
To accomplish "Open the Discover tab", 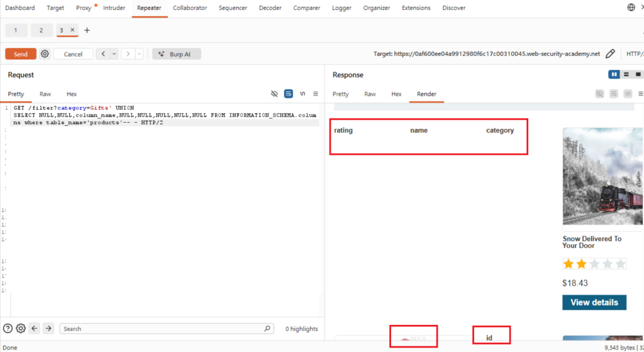I will point(454,8).
